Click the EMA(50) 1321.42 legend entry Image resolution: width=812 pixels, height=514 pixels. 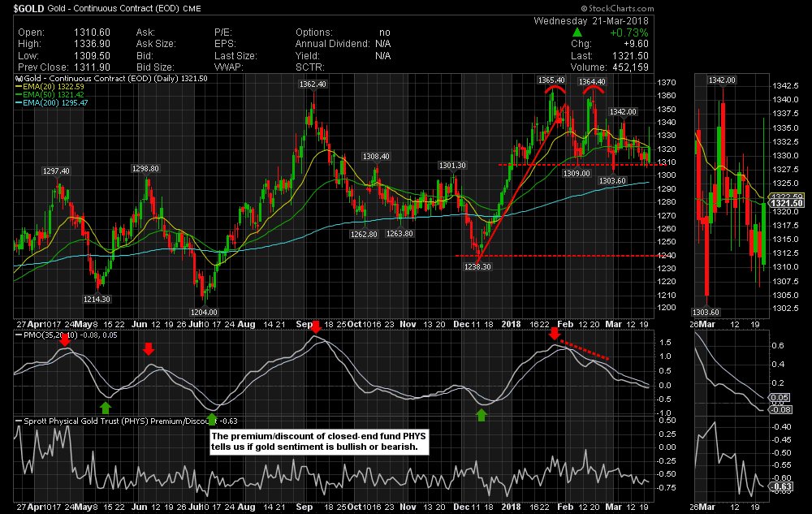coord(50,95)
